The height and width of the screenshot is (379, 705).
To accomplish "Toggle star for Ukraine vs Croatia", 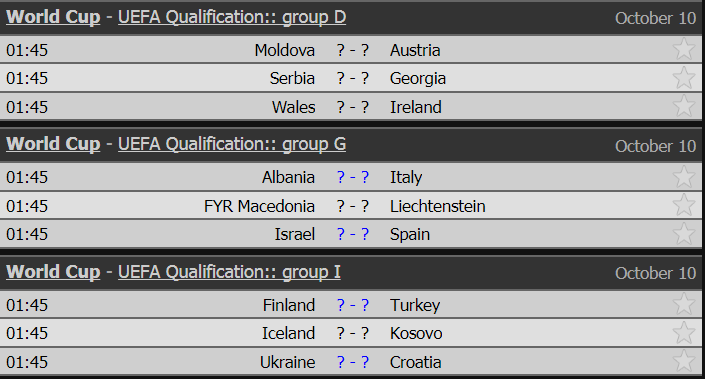I will tap(684, 361).
